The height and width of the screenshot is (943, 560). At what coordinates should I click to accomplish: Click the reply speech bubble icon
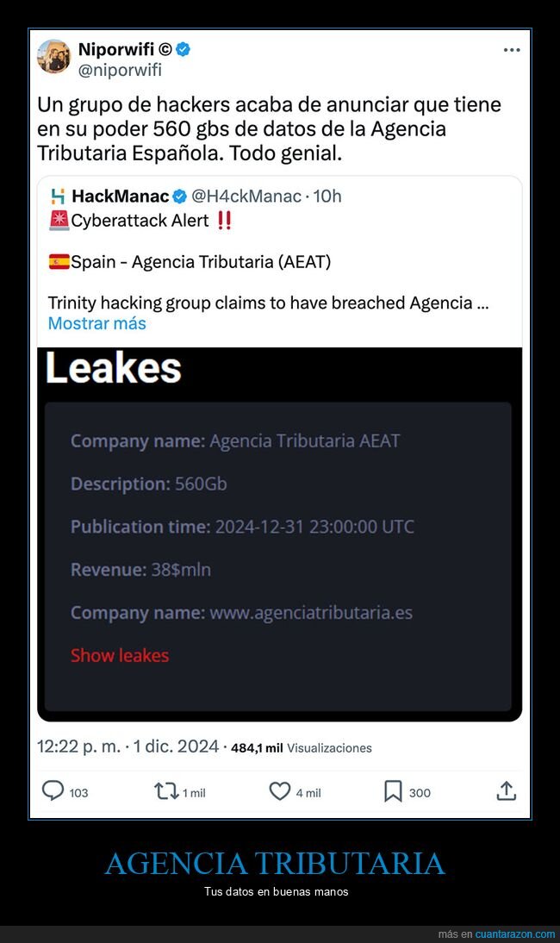(x=53, y=790)
